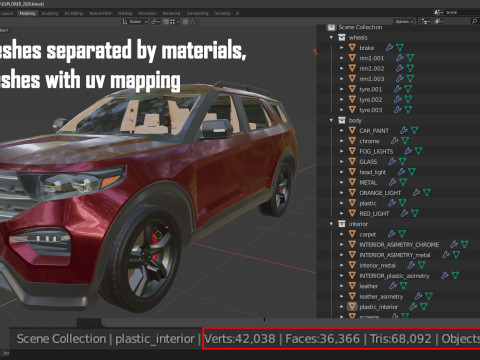Click the modifier wrench icon on FOG_LIGHTS row
The height and width of the screenshot is (360, 480).
(408, 151)
